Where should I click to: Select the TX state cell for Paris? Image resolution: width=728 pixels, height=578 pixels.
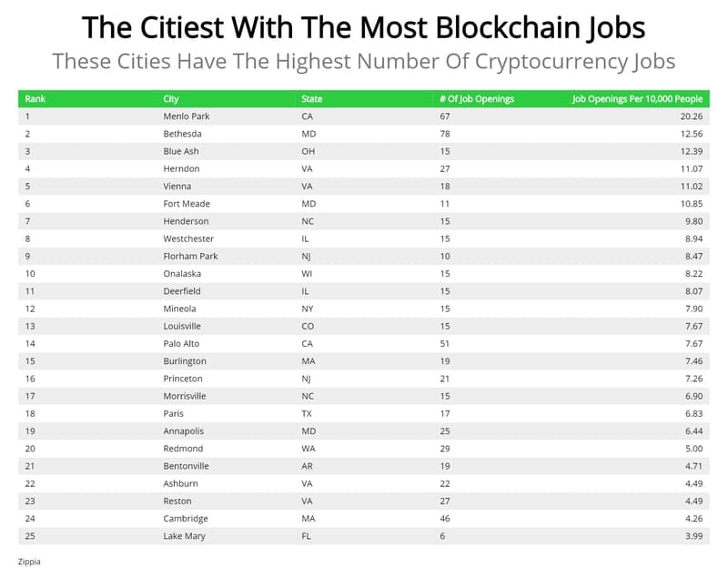tap(307, 414)
